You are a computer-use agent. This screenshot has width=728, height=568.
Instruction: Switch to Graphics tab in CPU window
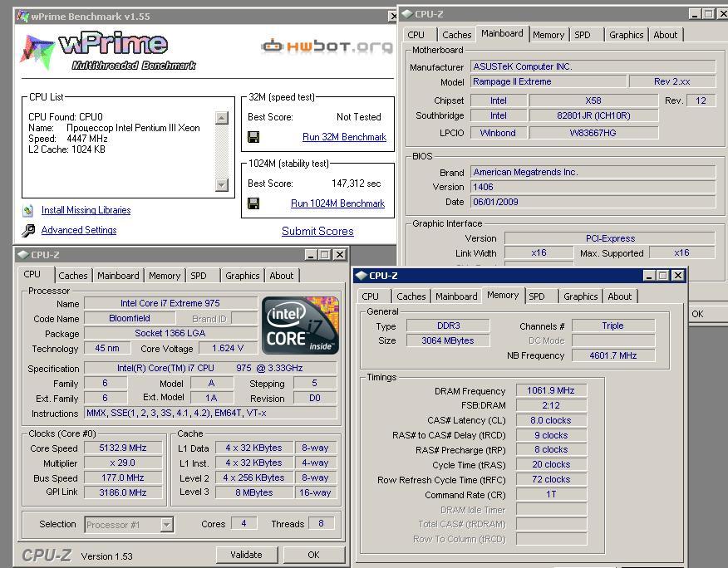click(243, 276)
